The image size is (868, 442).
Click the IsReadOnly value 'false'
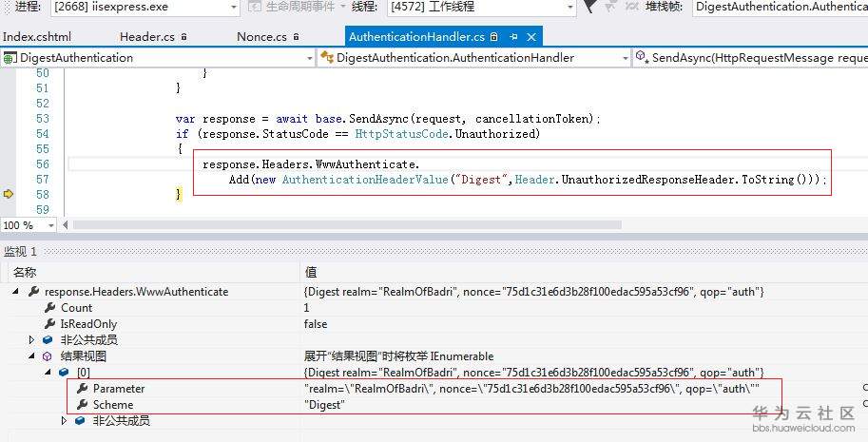[316, 323]
